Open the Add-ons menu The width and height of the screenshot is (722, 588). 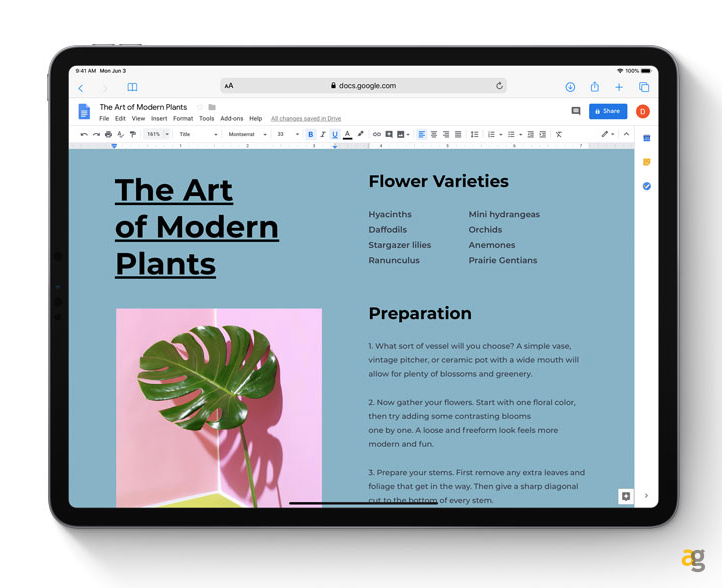231,118
